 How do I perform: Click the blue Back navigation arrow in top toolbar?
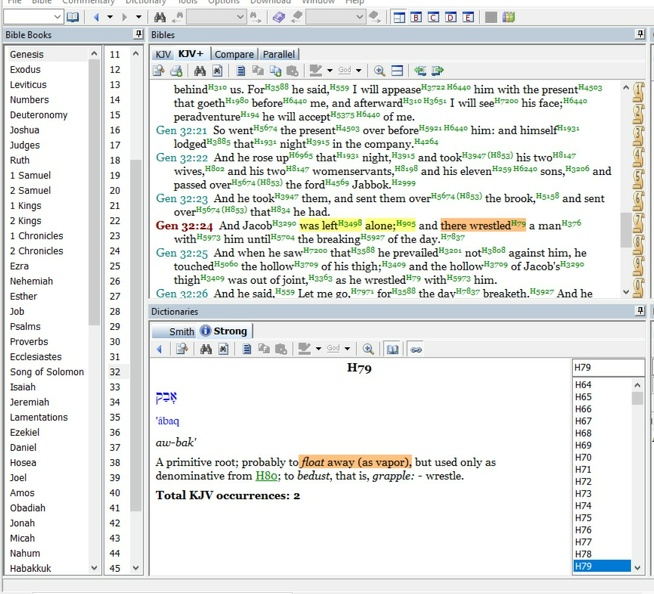click(x=96, y=17)
